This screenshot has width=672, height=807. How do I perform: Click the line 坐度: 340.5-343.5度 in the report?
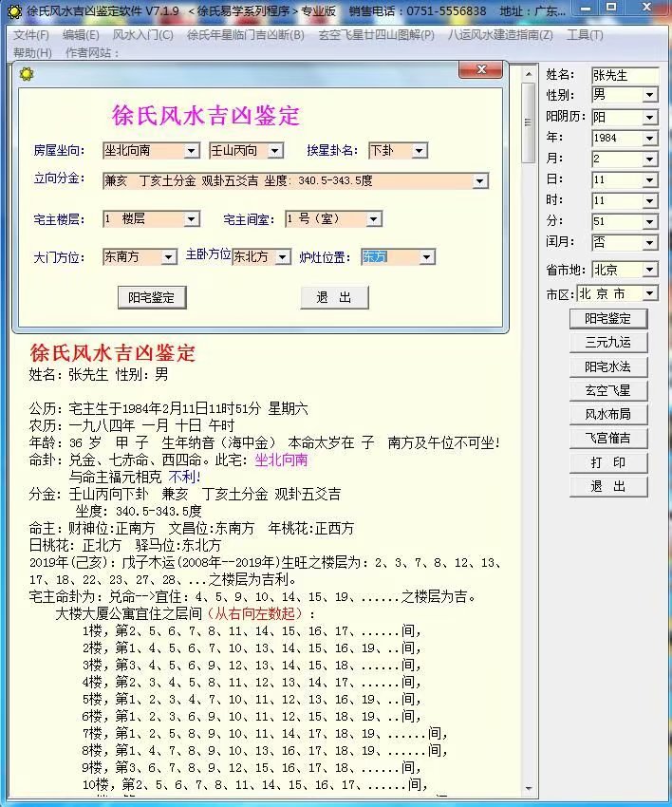coord(138,511)
